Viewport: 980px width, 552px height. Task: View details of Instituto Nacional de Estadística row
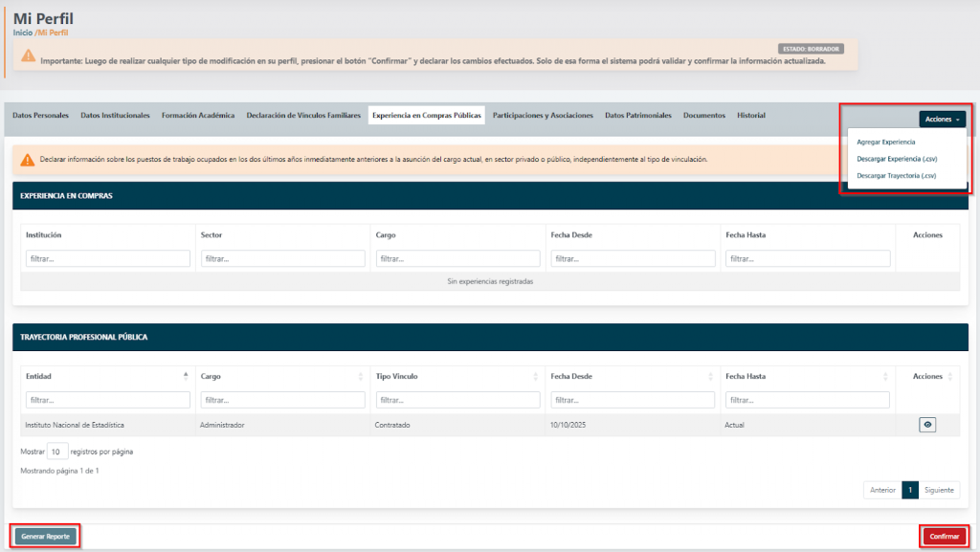926,425
